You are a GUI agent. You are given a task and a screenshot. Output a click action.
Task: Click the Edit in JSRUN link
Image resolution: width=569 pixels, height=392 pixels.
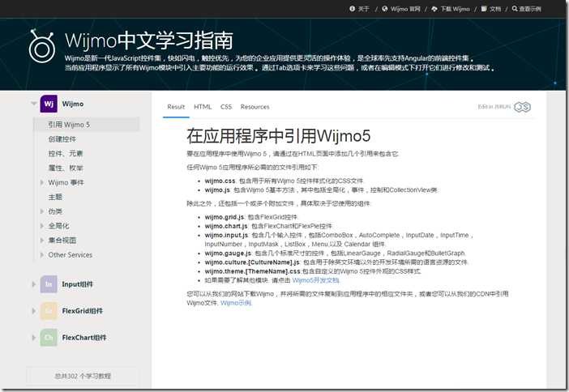[494, 107]
